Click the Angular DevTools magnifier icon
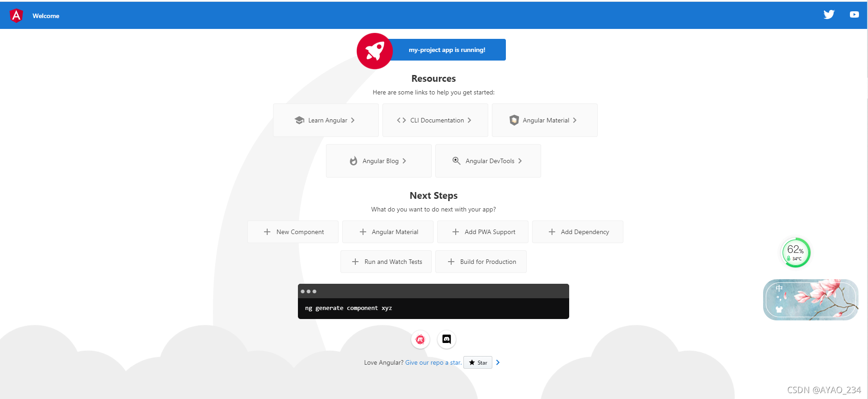The width and height of the screenshot is (868, 399). 457,161
